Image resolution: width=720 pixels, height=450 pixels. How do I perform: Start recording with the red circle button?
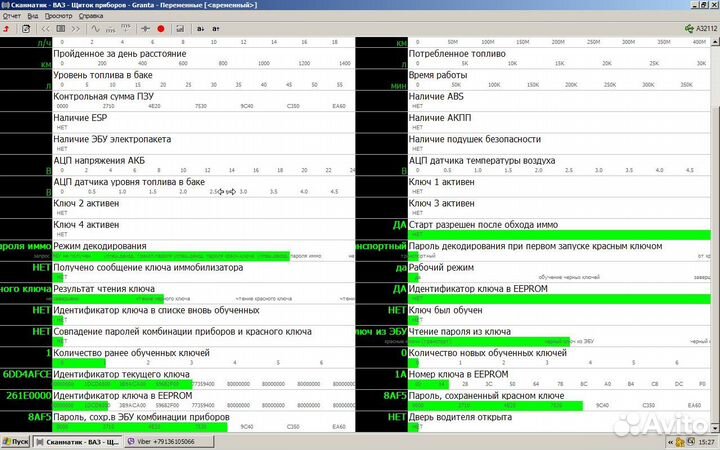(161, 28)
